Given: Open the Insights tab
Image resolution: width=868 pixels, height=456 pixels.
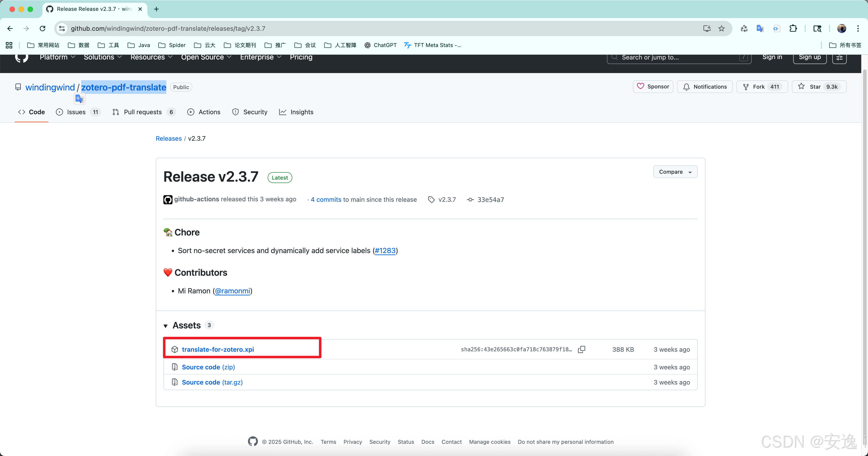Looking at the screenshot, I should point(296,112).
